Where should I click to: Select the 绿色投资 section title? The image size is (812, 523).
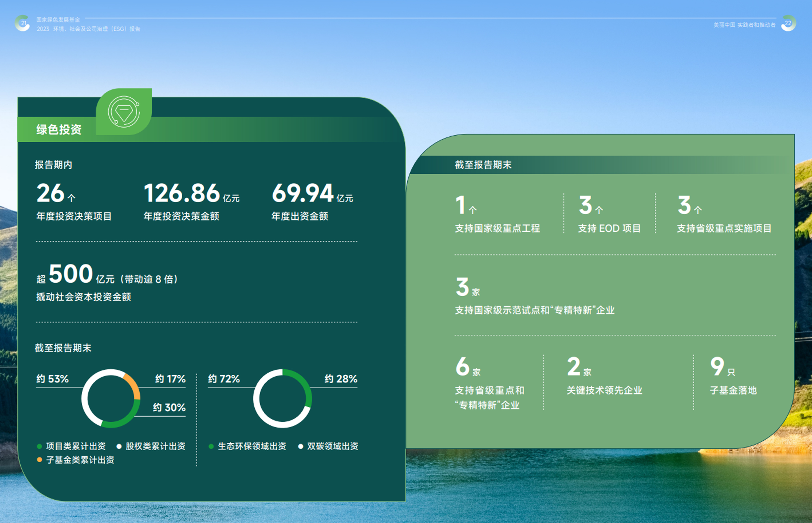tap(59, 129)
